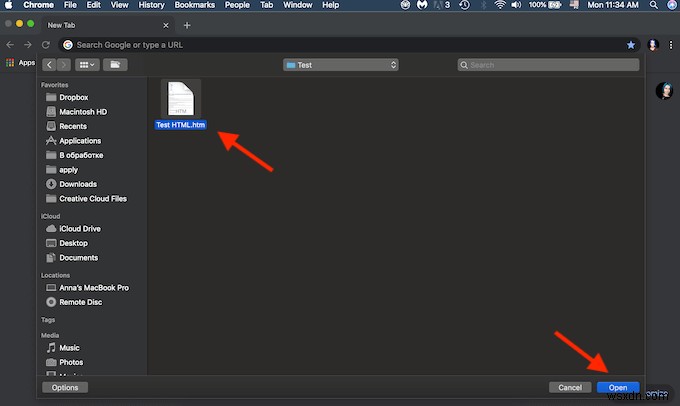Open Applications in the sidebar

coord(80,141)
